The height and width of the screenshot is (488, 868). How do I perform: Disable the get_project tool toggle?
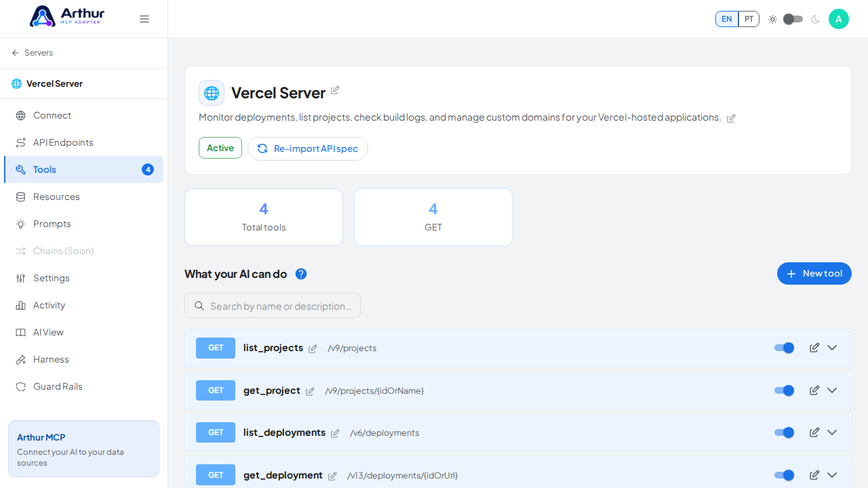785,390
